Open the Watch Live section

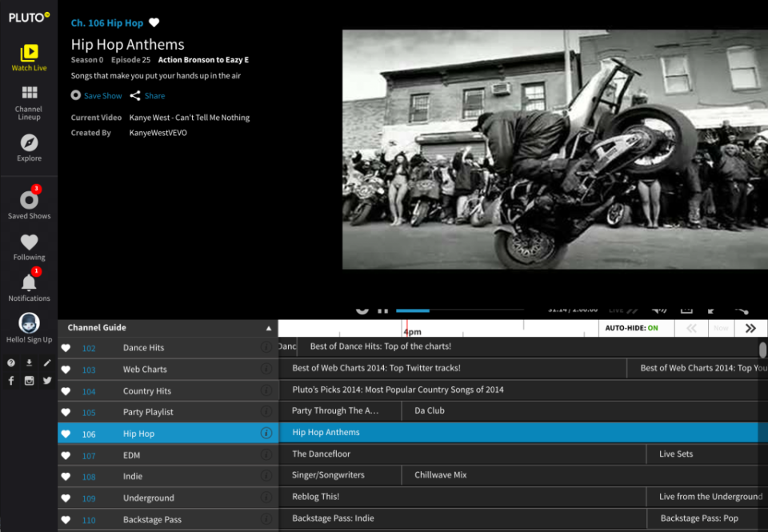click(29, 58)
